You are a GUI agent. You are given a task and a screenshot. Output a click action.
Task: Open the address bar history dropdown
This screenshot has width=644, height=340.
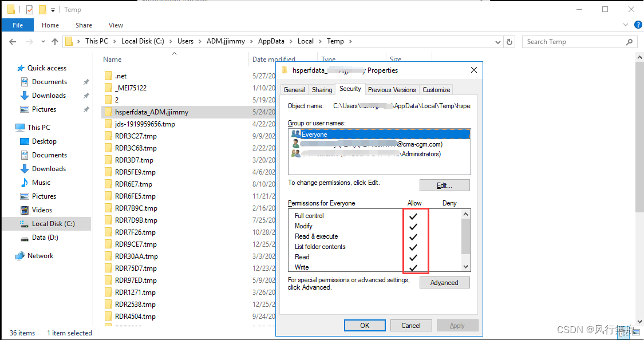tap(497, 41)
